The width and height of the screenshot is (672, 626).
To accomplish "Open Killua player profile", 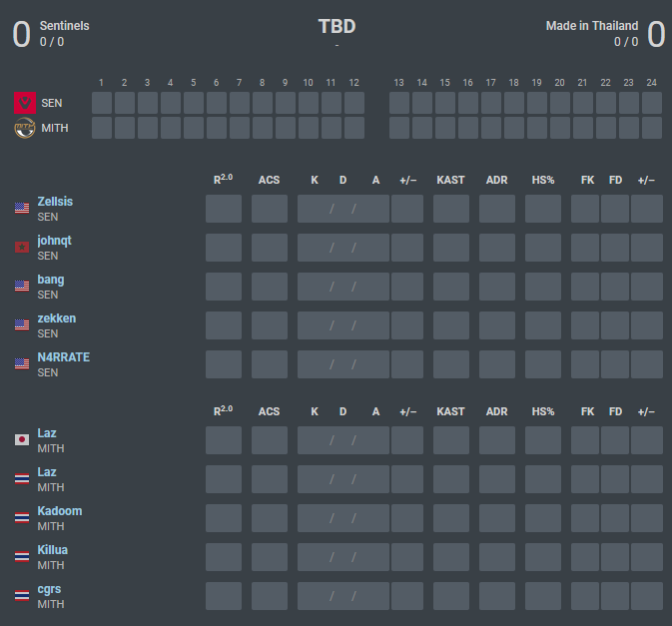I will pyautogui.click(x=52, y=550).
